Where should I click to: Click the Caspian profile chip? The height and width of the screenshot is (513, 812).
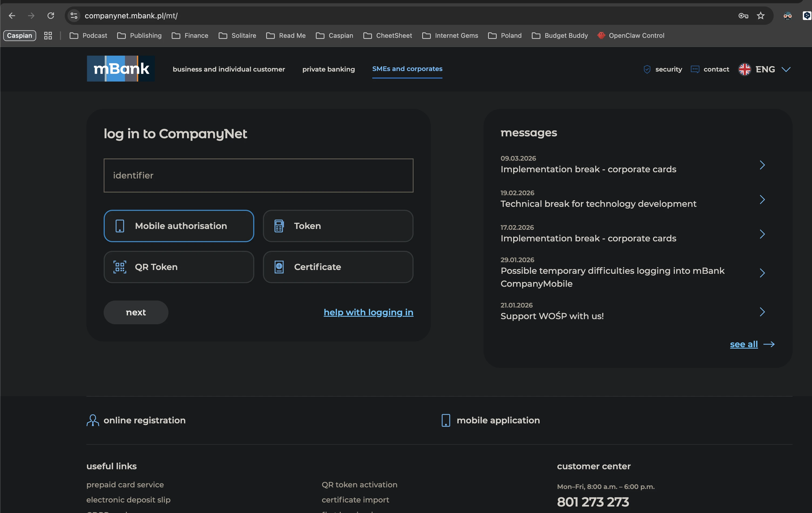point(19,35)
